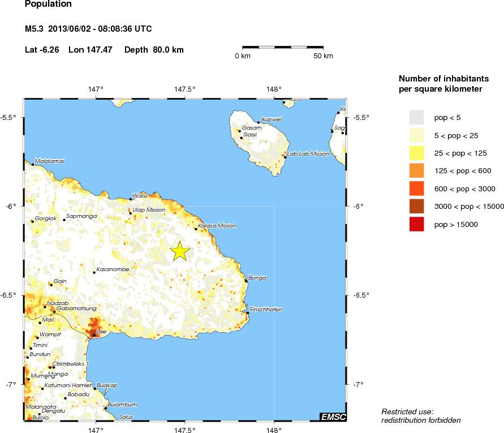This screenshot has width=504, height=433.
Task: Click the Aupwel marker on the island
Action: click(259, 122)
